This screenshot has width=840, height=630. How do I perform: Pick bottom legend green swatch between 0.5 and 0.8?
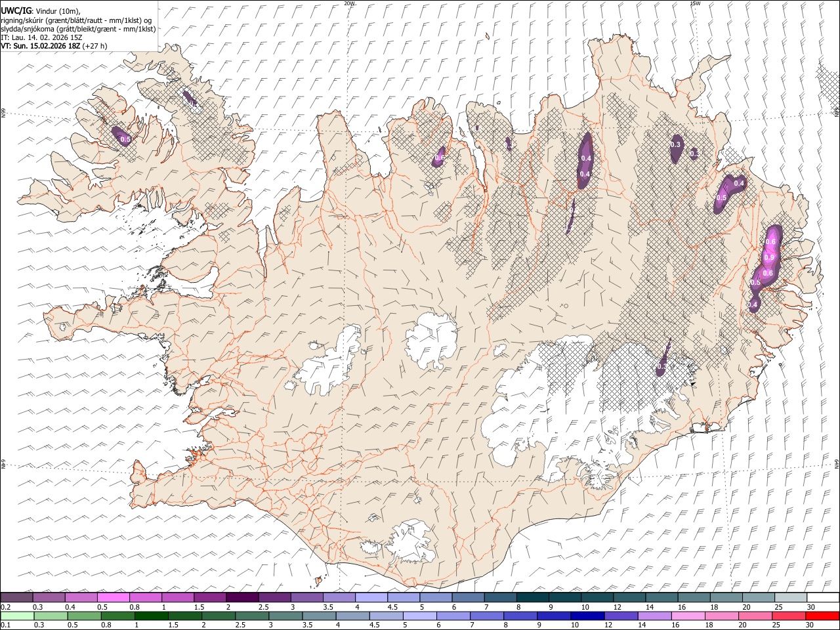[85, 616]
